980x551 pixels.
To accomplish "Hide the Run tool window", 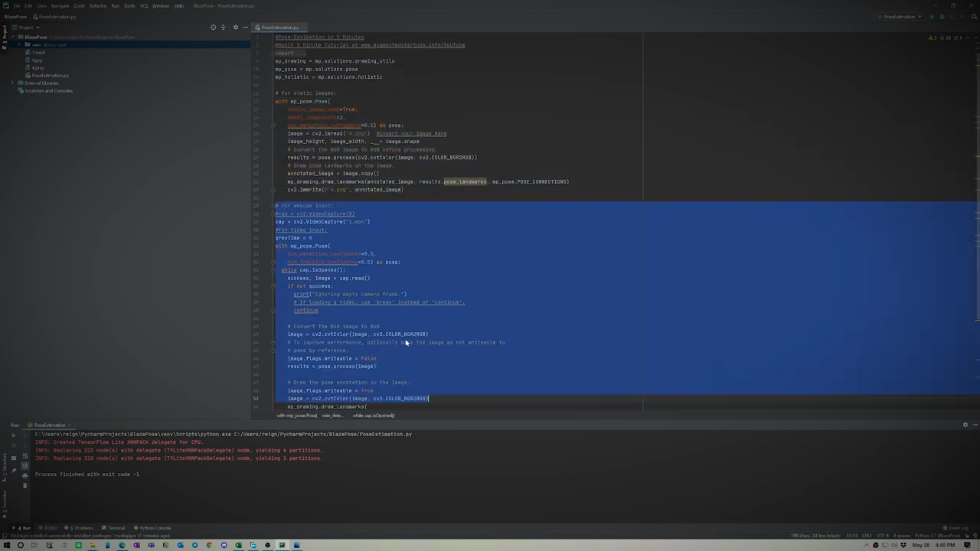I will point(975,425).
